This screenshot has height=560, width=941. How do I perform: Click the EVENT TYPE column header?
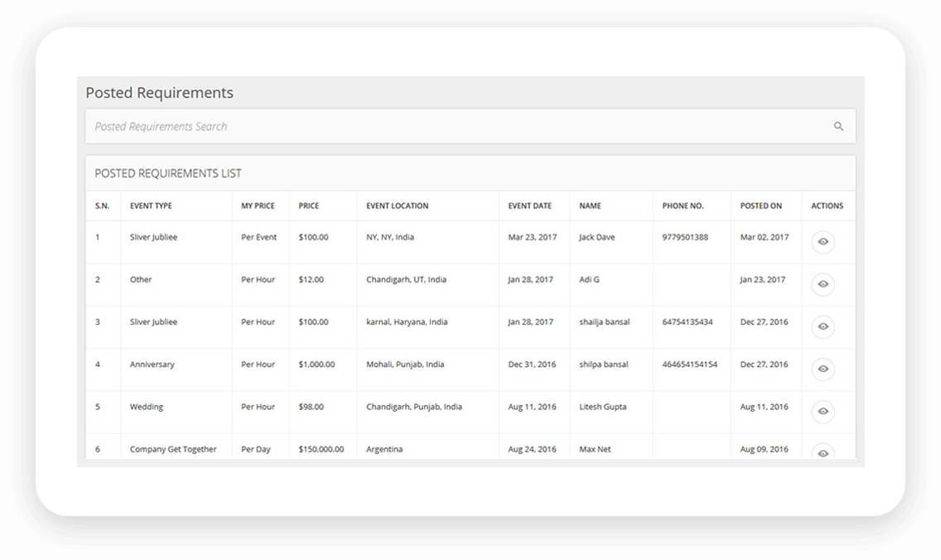[x=152, y=205]
